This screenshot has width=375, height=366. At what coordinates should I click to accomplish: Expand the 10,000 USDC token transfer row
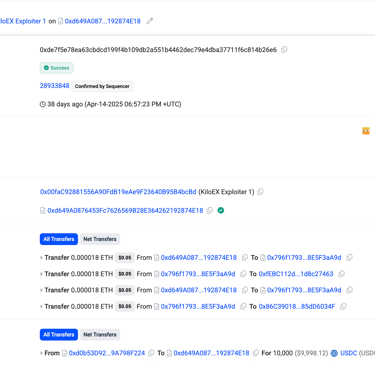point(41,353)
